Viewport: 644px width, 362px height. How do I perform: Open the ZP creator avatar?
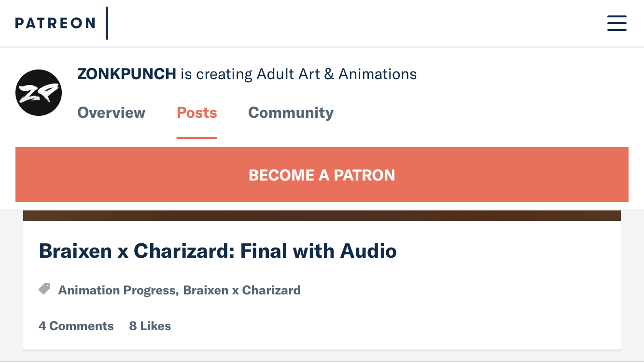tap(39, 93)
